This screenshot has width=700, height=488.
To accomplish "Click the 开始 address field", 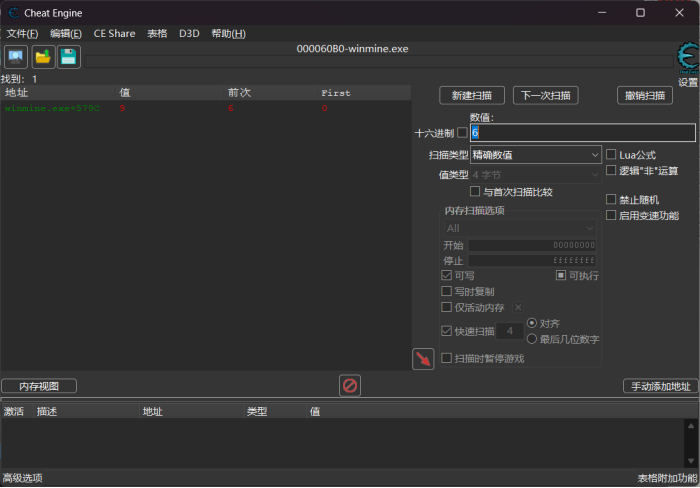I will (x=532, y=245).
